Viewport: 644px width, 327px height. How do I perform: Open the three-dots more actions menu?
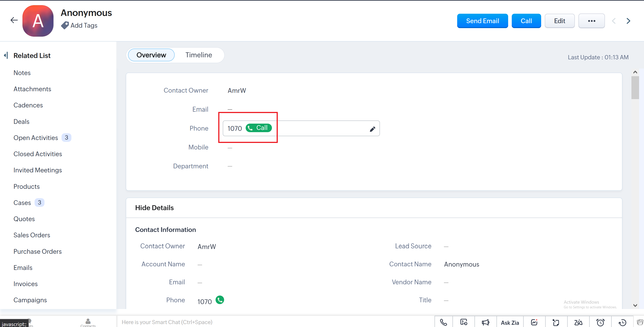[591, 21]
